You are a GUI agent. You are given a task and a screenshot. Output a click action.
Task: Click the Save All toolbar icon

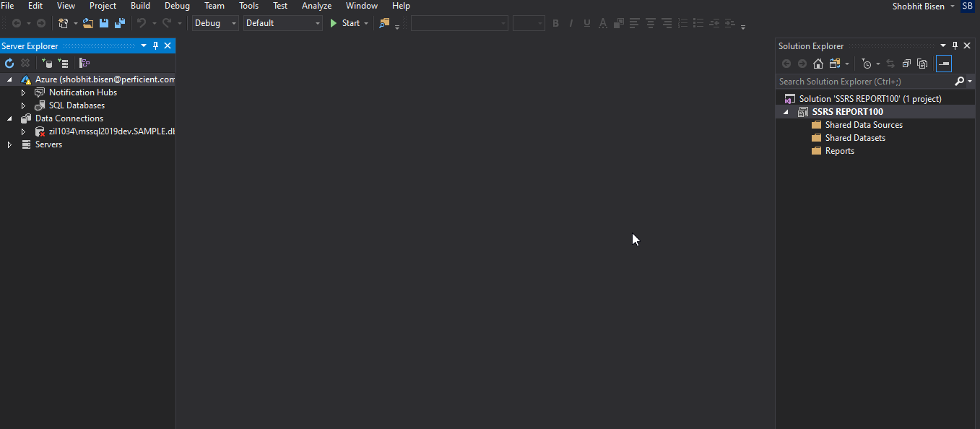[120, 23]
